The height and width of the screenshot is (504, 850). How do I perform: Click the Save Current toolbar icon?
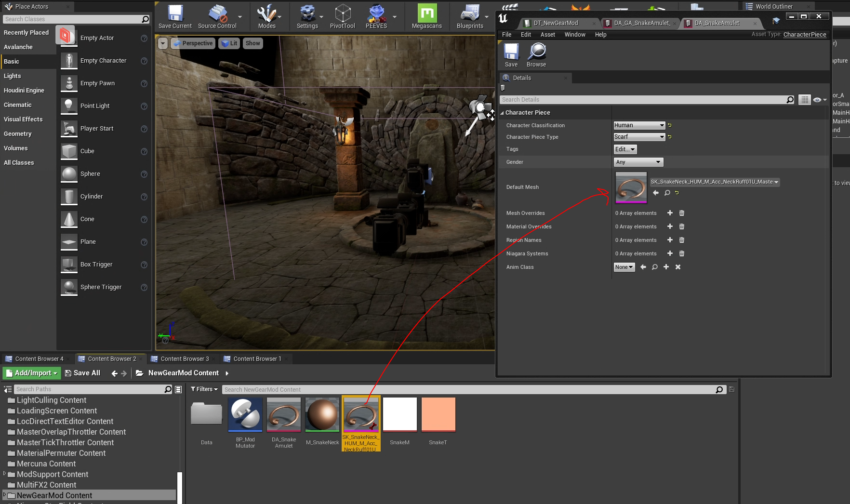(175, 17)
